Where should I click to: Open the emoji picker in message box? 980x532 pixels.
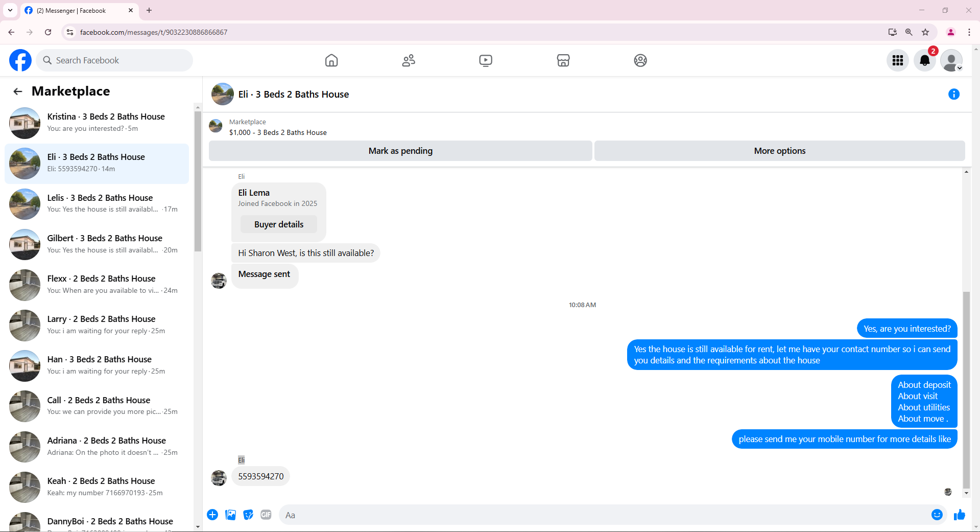[x=937, y=515]
